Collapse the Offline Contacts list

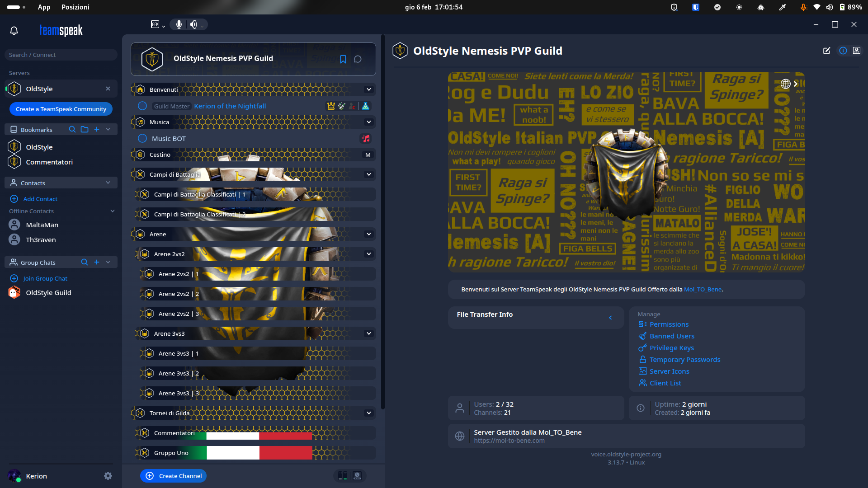tap(113, 211)
